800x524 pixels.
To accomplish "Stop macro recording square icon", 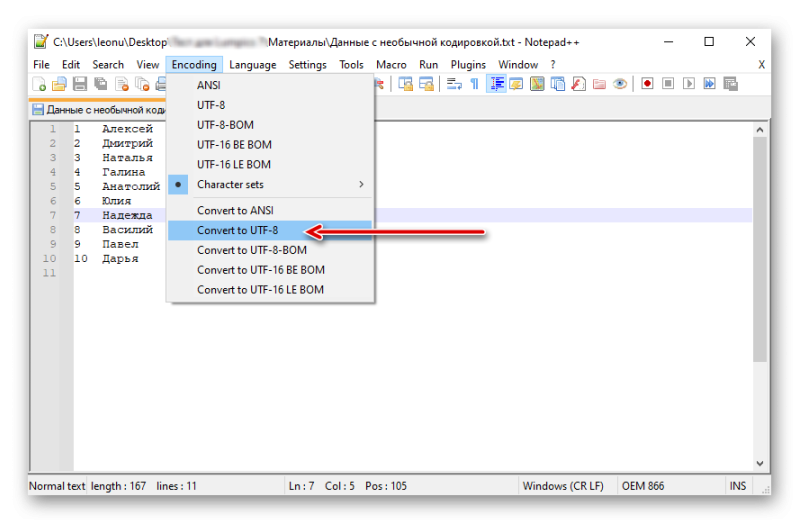I will (668, 84).
